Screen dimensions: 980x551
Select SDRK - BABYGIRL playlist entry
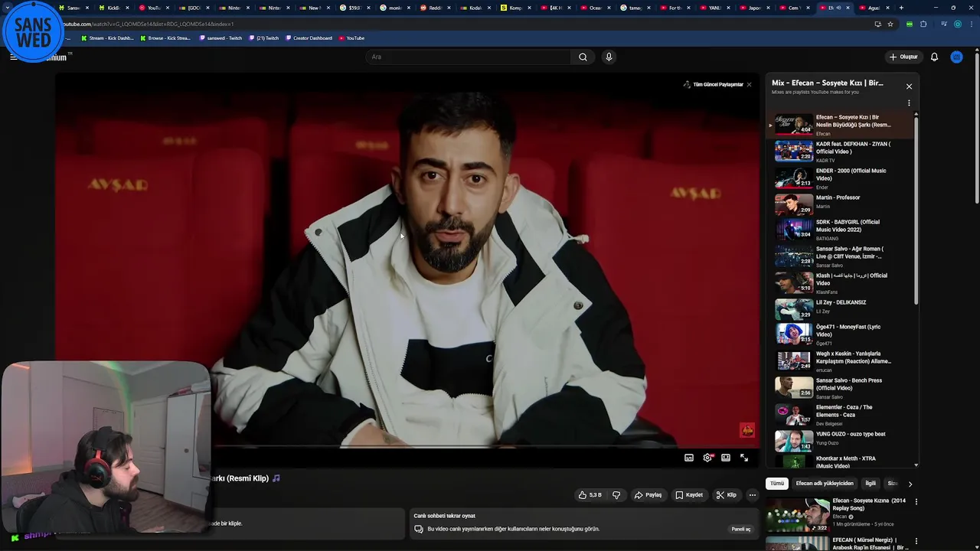tap(840, 230)
